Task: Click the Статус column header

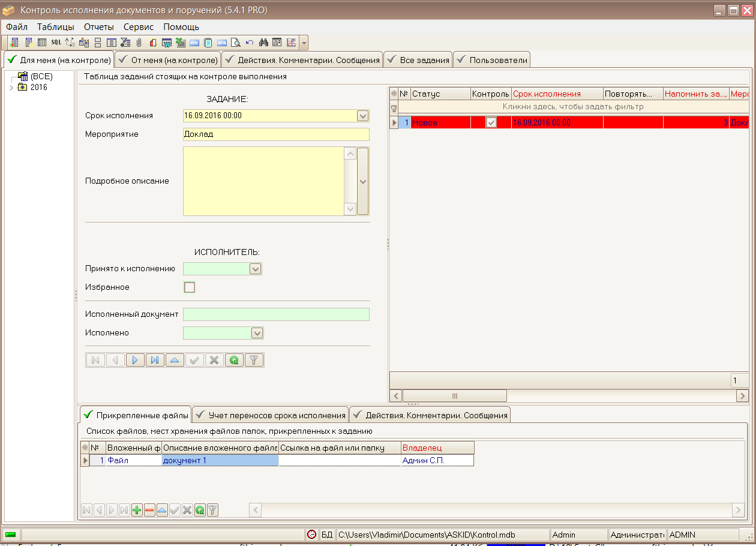Action: click(440, 94)
